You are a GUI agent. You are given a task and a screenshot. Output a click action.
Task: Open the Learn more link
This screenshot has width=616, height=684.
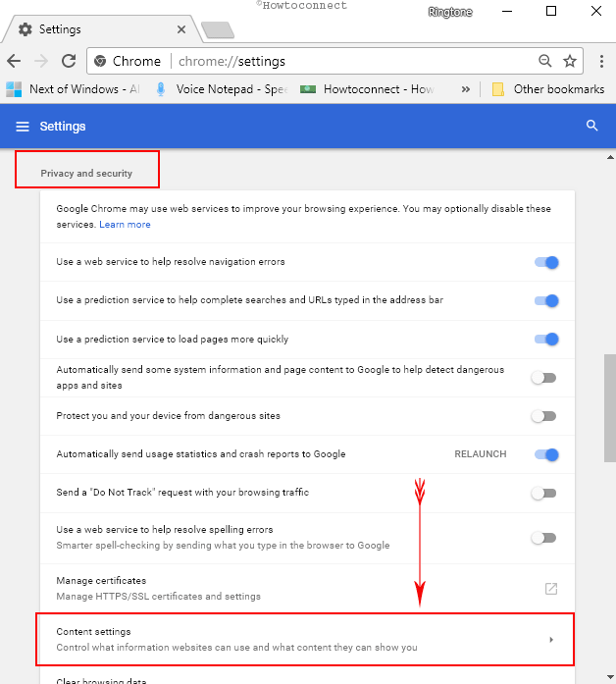tap(125, 224)
